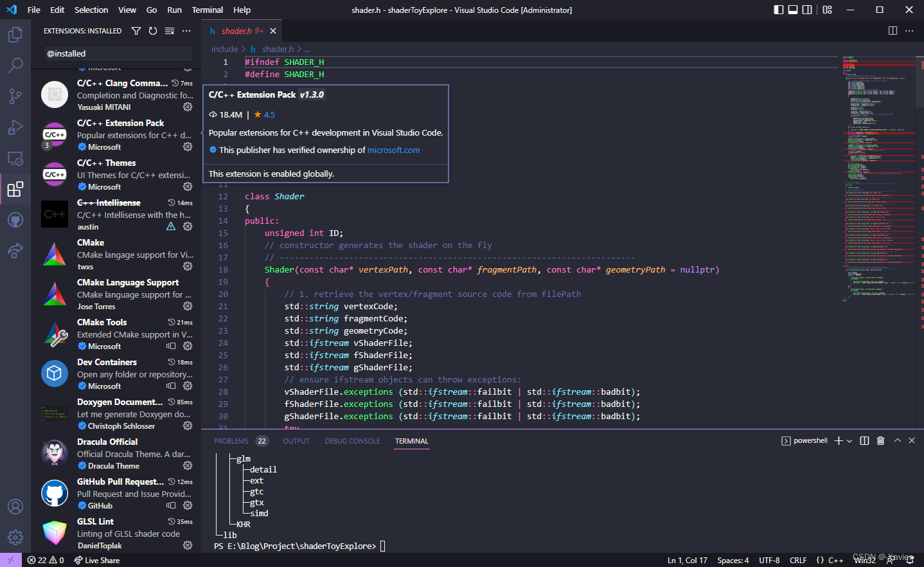The width and height of the screenshot is (924, 567).
Task: Open microsoft.com publisher link
Action: tap(393, 150)
